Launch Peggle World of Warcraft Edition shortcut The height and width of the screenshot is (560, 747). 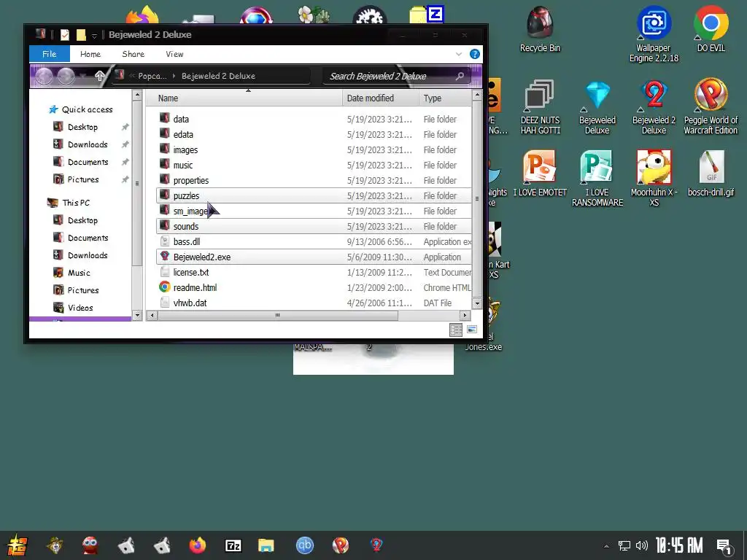click(x=711, y=106)
